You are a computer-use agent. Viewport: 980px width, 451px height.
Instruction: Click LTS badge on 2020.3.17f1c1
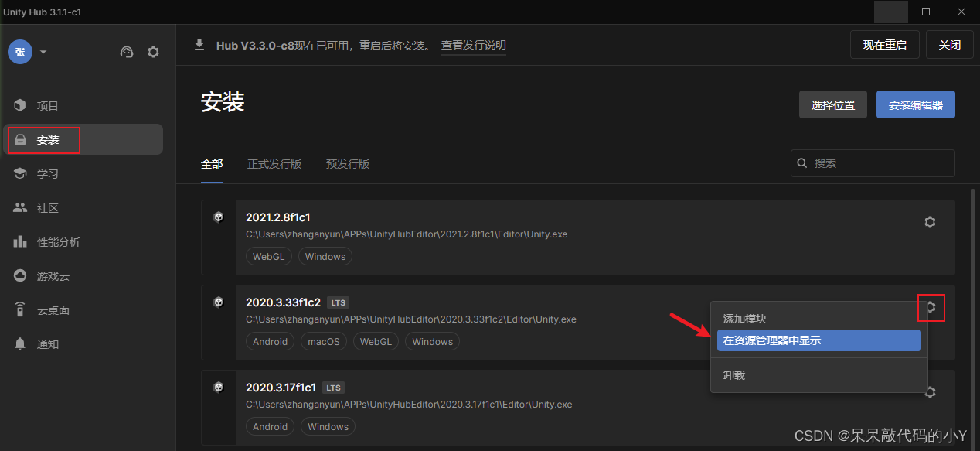tap(334, 388)
